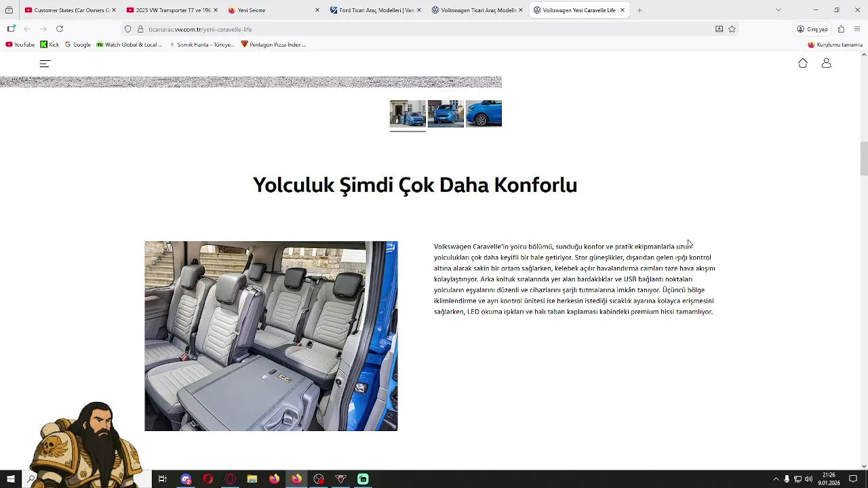The width and height of the screenshot is (868, 488).
Task: Click the page vertical scrollbar thumb
Action: [x=864, y=159]
